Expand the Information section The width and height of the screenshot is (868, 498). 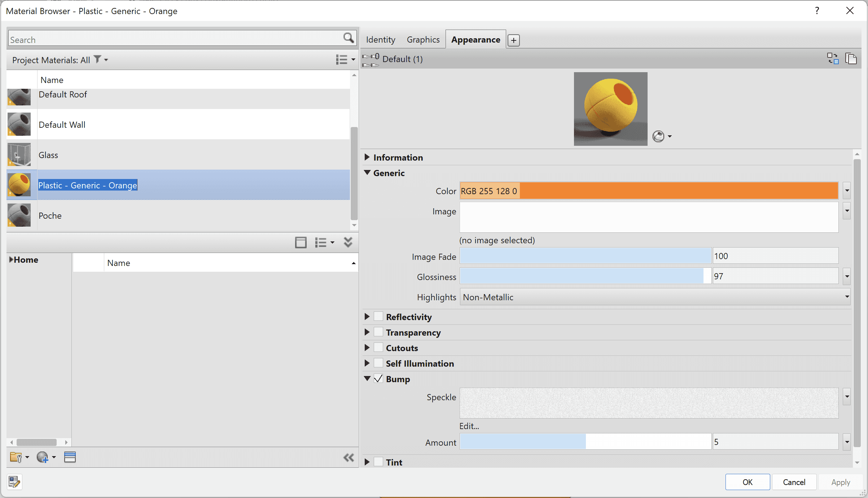pyautogui.click(x=368, y=157)
